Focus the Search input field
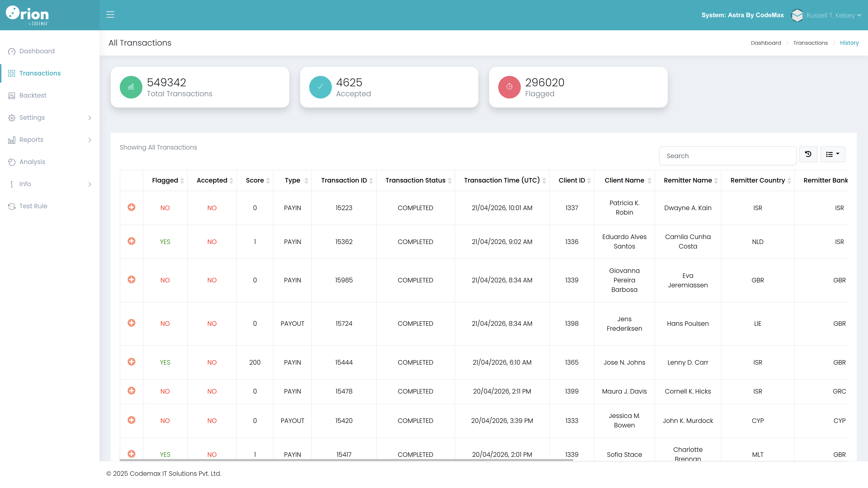 pyautogui.click(x=728, y=156)
